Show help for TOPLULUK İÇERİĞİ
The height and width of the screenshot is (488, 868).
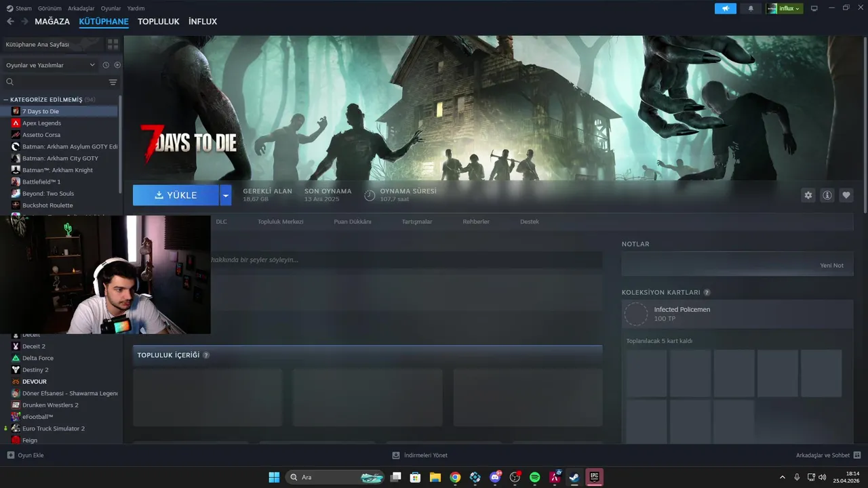(x=206, y=355)
